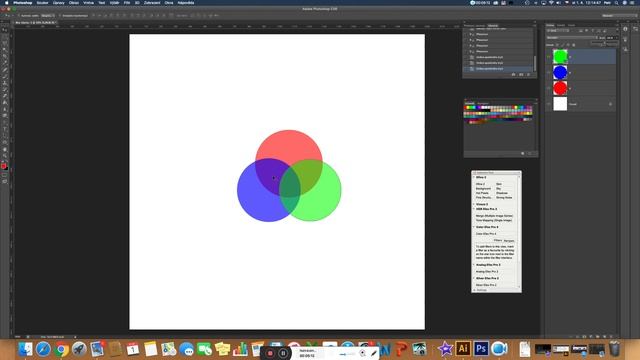Screen dimensions: 640x360
Task: Expand the Viveza 2 section in Nik panel
Action: [474, 204]
